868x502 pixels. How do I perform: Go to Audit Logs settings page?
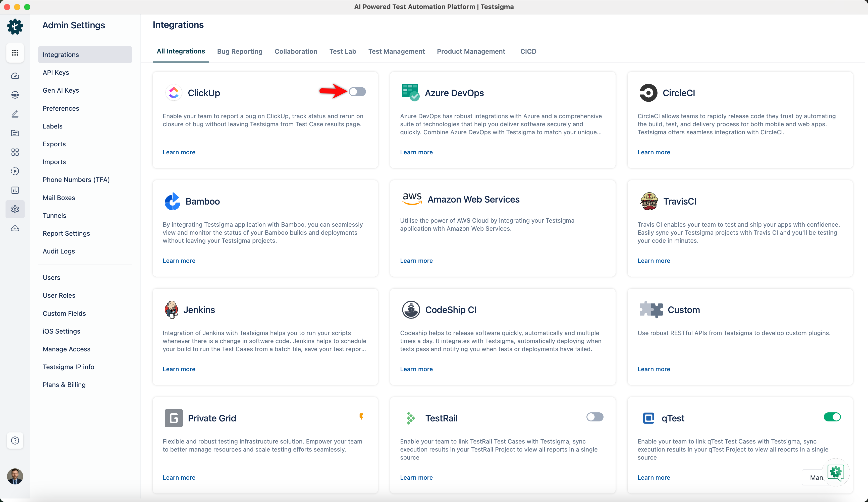pos(59,251)
